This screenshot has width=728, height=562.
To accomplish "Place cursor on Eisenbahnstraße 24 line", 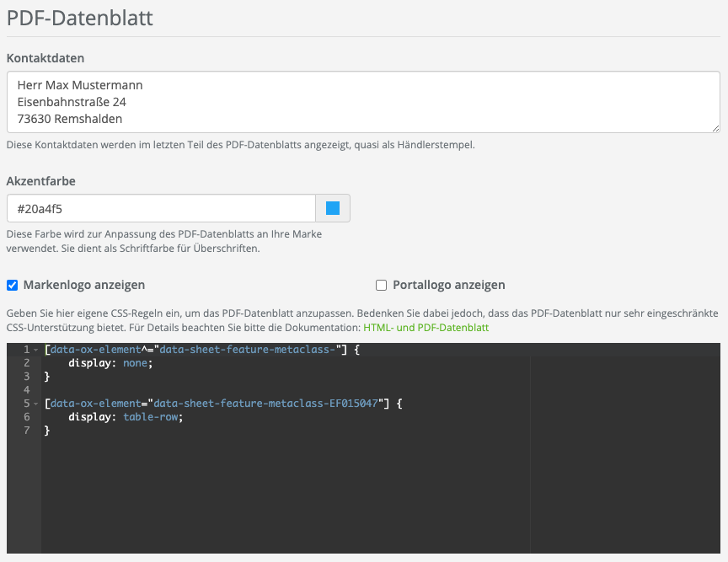I will (x=72, y=102).
